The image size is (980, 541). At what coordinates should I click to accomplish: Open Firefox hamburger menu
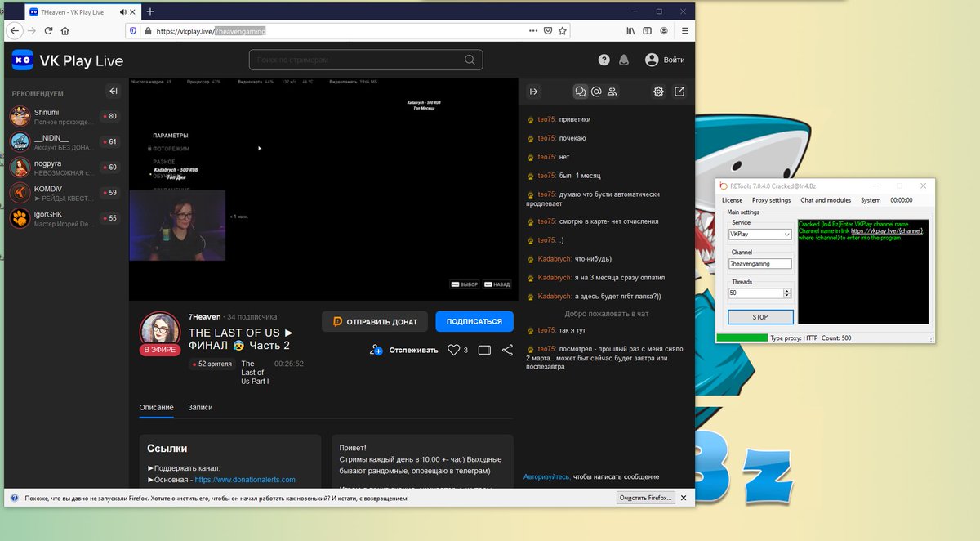[x=684, y=30]
